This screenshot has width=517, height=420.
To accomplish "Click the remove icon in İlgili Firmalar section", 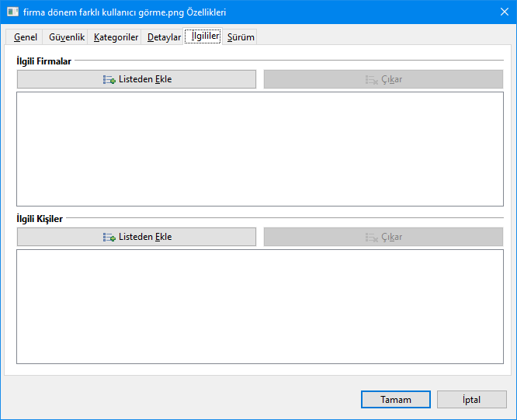I will 371,79.
